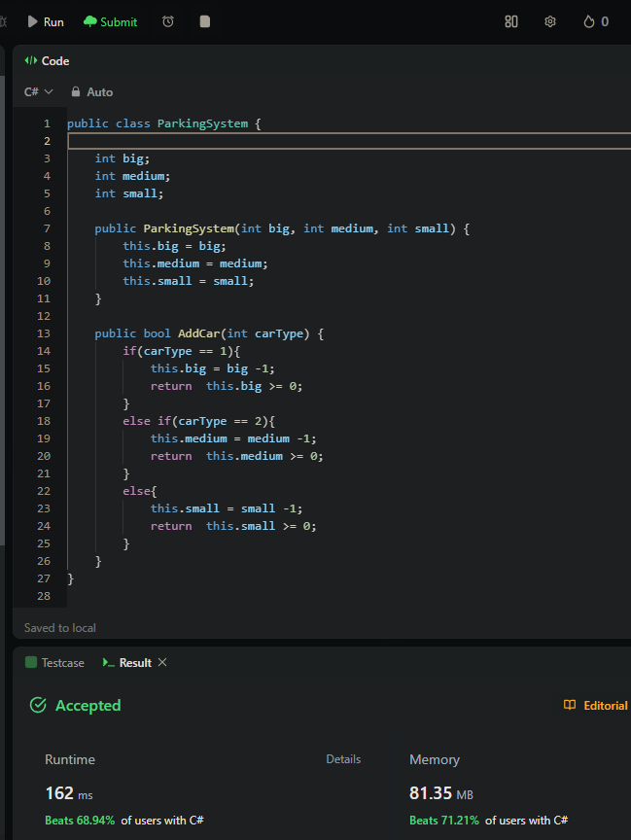The height and width of the screenshot is (840, 631).
Task: Click the Testcase green square icon
Action: coord(31,662)
